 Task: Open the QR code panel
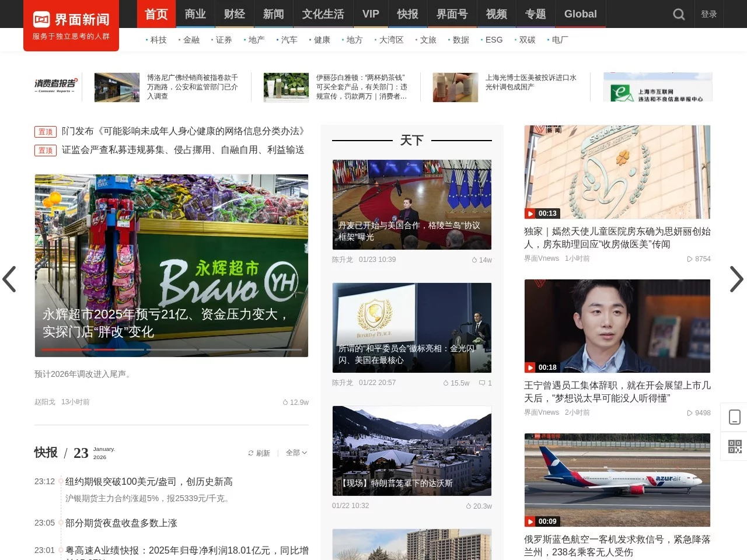734,446
